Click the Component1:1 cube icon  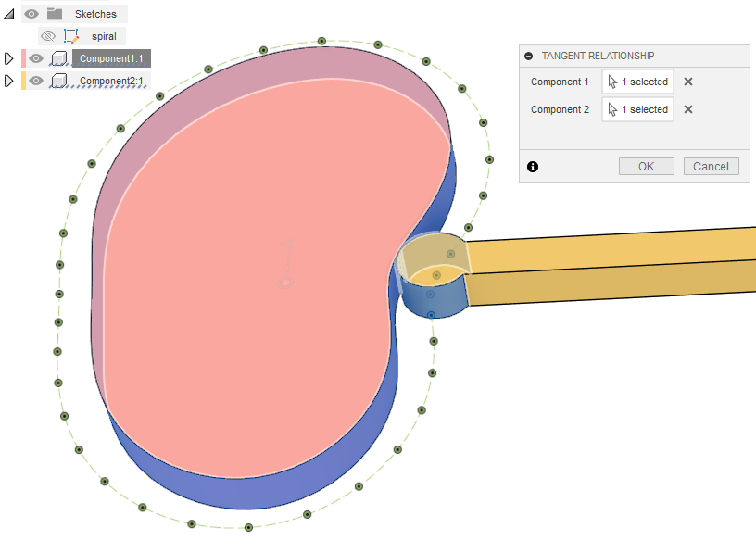59,58
